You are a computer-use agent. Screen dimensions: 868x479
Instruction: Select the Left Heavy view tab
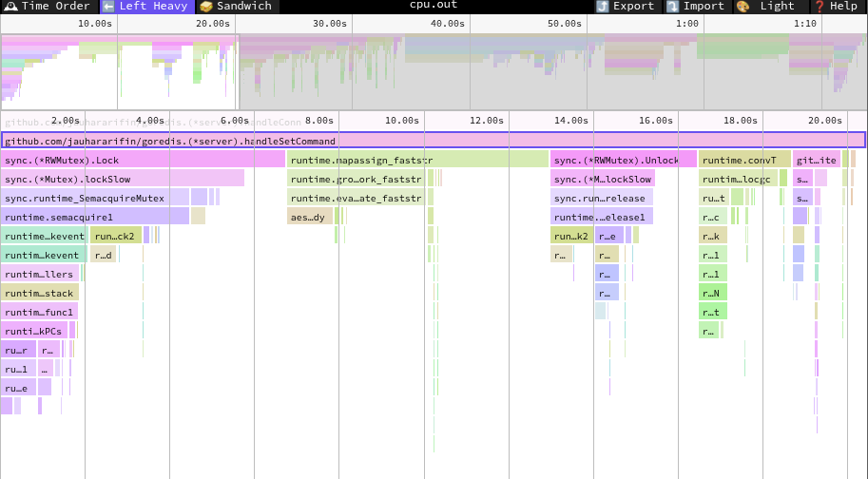click(x=145, y=7)
